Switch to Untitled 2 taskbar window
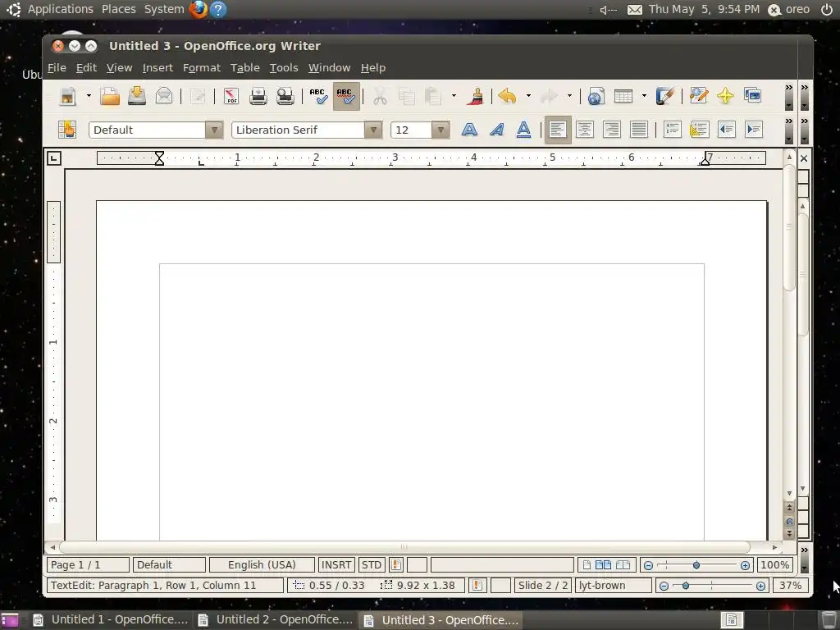840x630 pixels. click(275, 620)
